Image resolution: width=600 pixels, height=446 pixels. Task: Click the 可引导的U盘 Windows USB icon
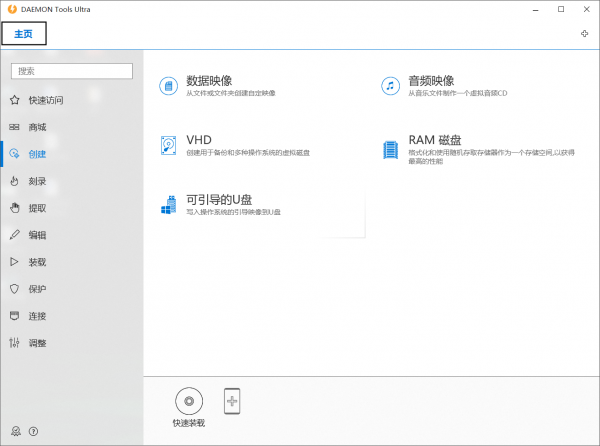pos(168,205)
